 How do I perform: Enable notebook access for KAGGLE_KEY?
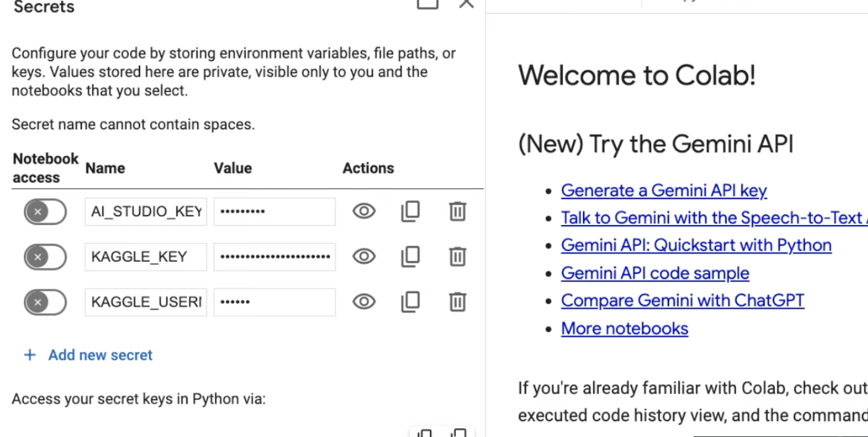point(45,256)
